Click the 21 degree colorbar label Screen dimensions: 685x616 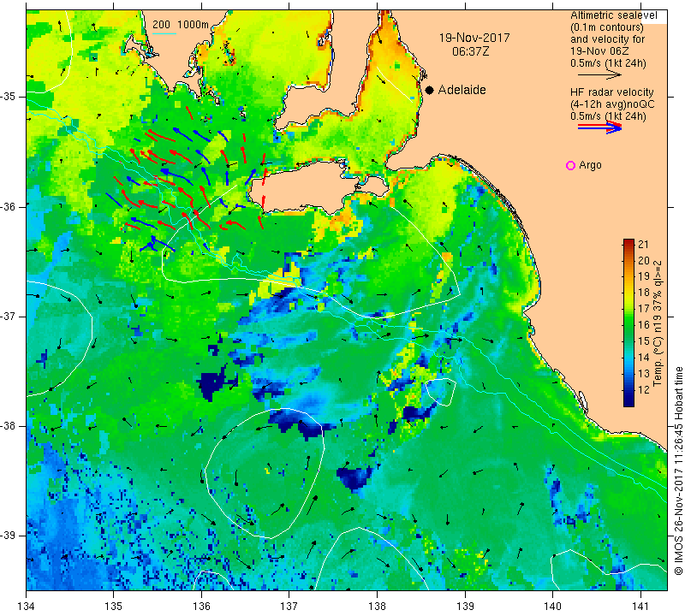(x=644, y=244)
